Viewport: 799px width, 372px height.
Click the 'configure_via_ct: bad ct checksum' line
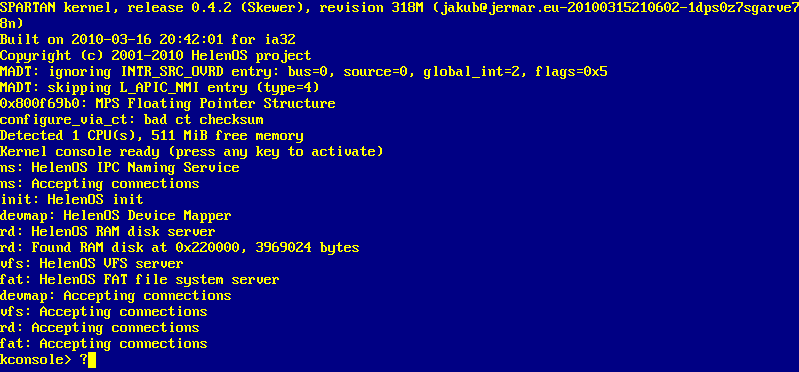tap(131, 120)
